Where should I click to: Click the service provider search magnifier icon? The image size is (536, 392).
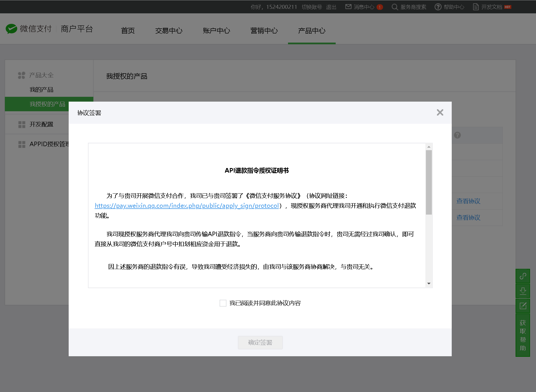tap(394, 7)
